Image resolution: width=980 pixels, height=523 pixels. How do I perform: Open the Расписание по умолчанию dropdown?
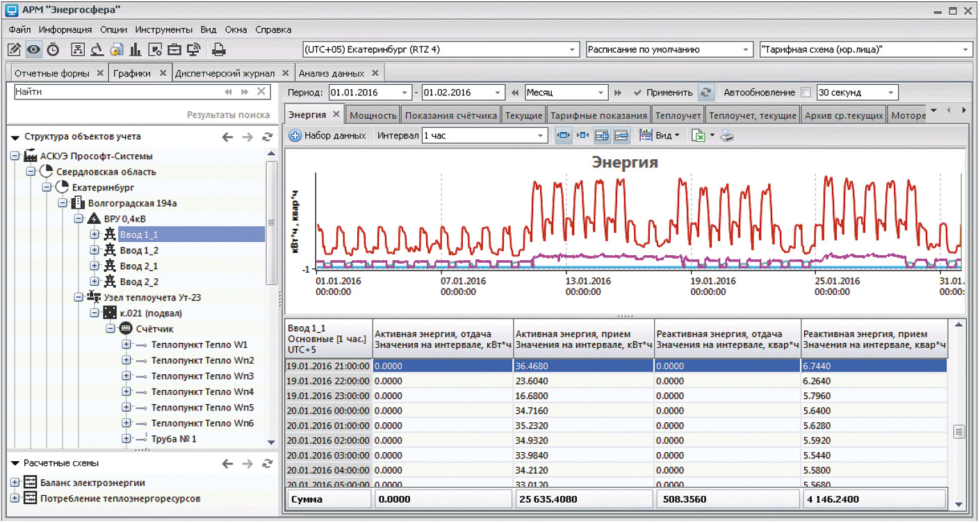click(x=746, y=50)
